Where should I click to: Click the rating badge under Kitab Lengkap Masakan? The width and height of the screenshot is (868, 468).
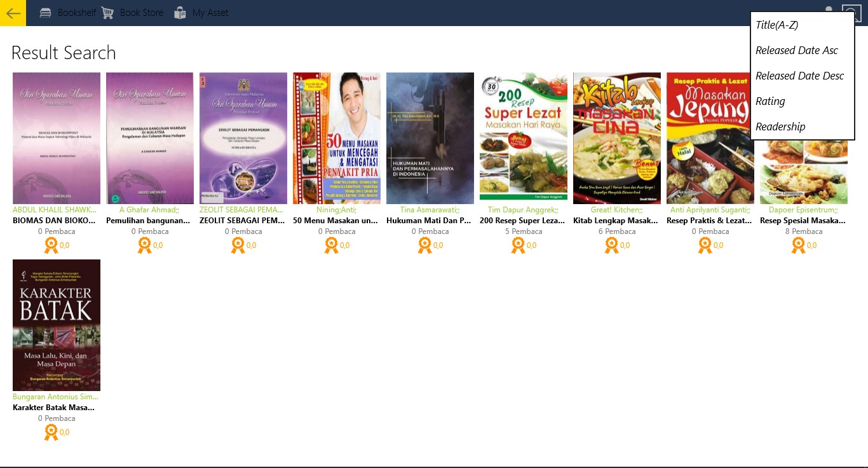(x=611, y=245)
